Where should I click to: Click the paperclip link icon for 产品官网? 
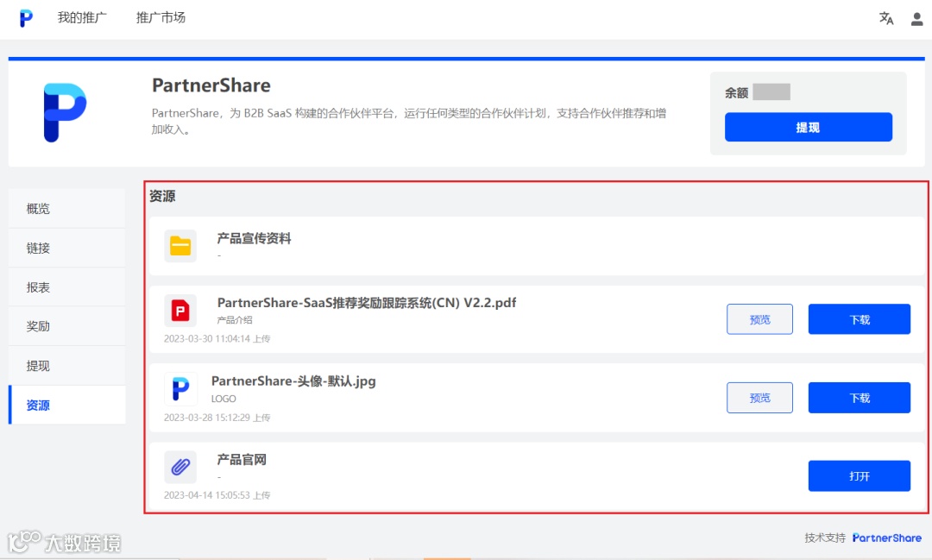(x=180, y=467)
